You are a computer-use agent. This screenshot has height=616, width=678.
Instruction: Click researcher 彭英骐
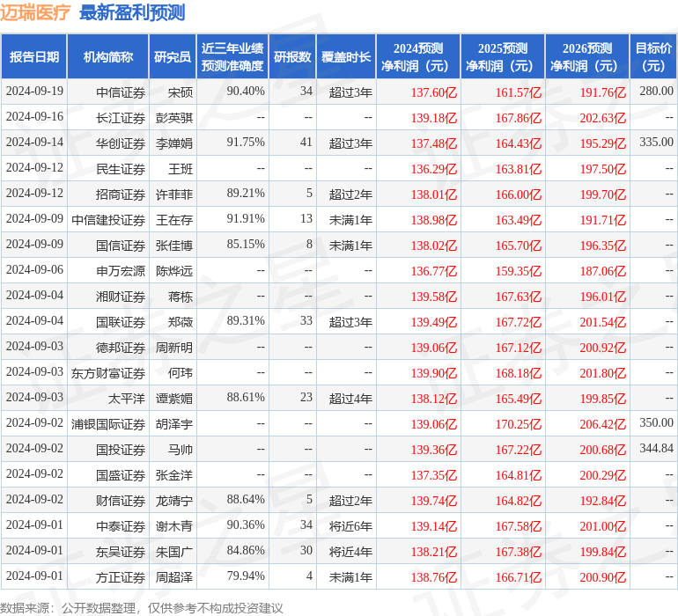(174, 118)
